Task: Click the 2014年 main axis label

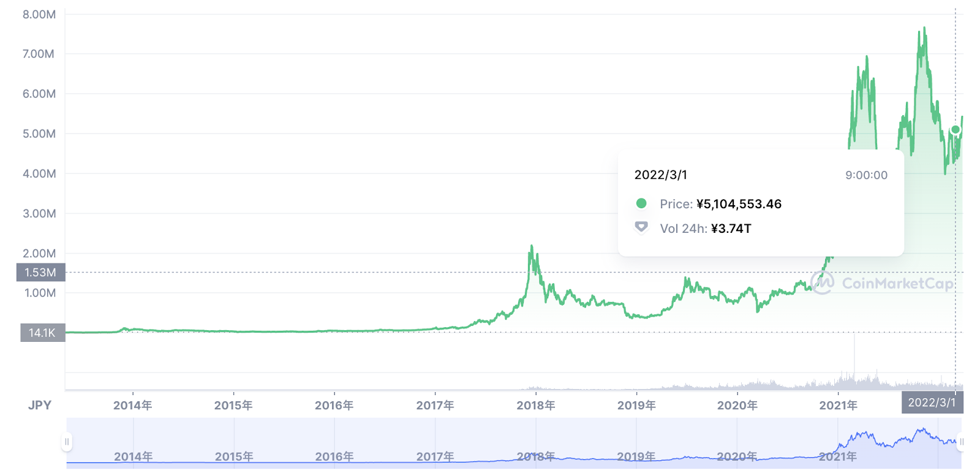Action: point(133,405)
